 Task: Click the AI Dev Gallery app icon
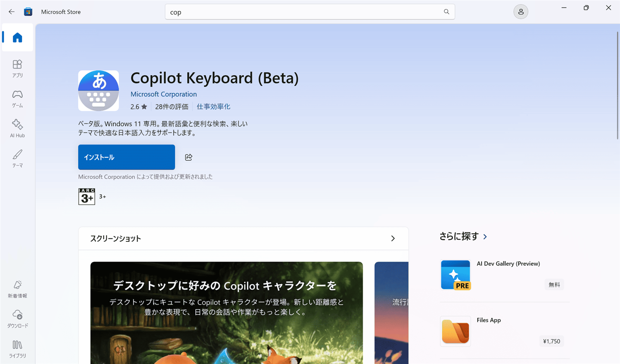[x=455, y=275]
